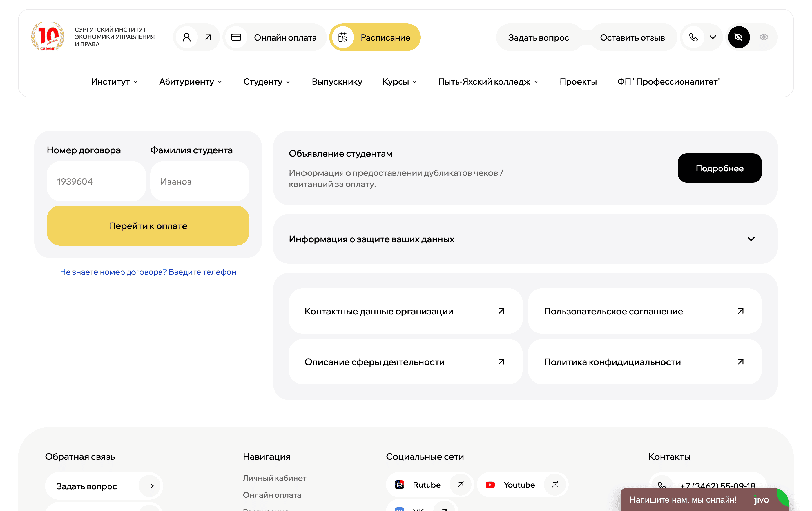Click the calendar schedule icon
Image resolution: width=812 pixels, height=511 pixels.
pyautogui.click(x=343, y=37)
